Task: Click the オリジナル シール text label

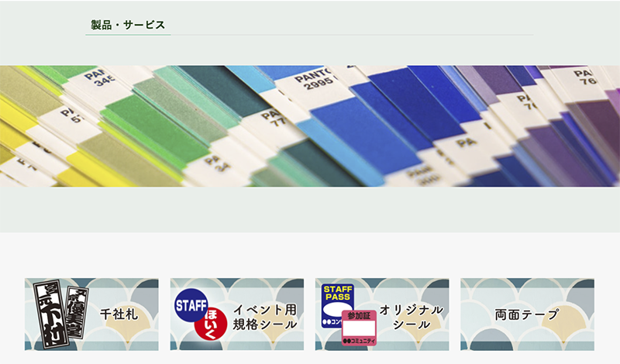Action: point(412,317)
